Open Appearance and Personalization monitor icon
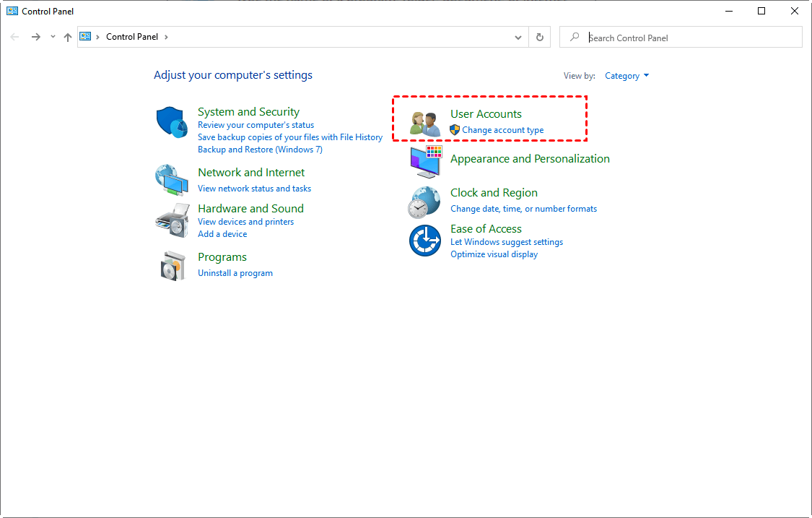 click(425, 161)
